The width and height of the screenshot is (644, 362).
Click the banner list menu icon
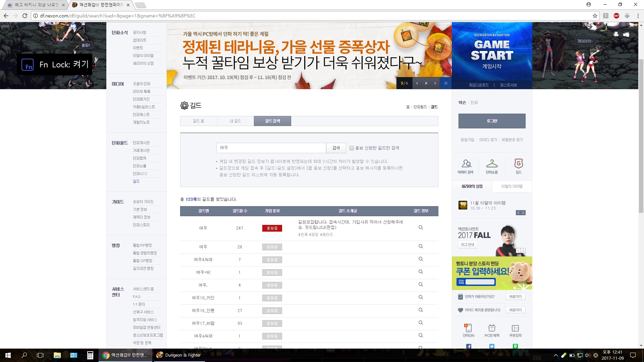tap(446, 83)
